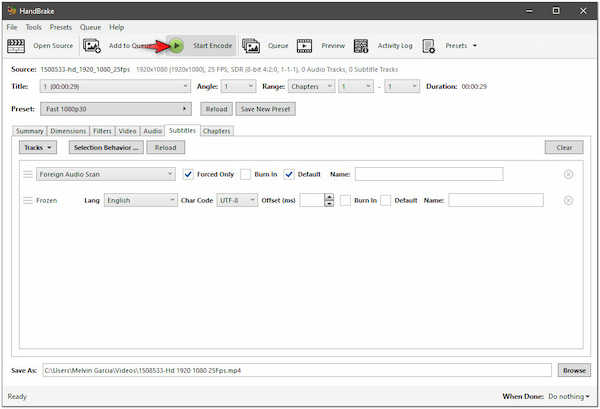The image size is (600, 409).
Task: Click the Presets toolbar icon
Action: 428,45
